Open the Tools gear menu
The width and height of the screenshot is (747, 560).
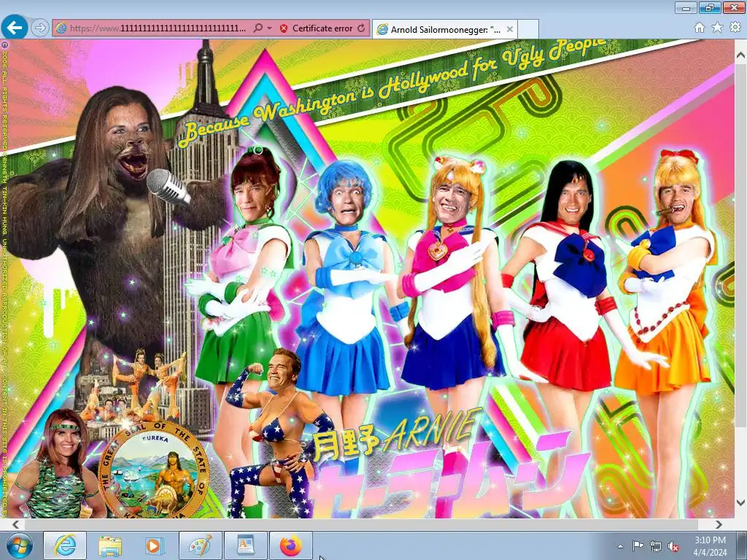(x=735, y=28)
